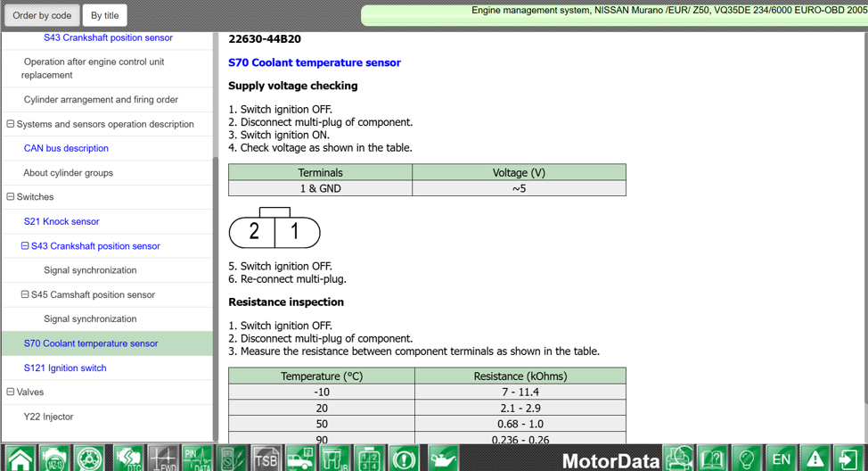Image resolution: width=868 pixels, height=471 pixels.
Task: Click the '2.1 - 2.9' resistance cell
Action: 520,408
